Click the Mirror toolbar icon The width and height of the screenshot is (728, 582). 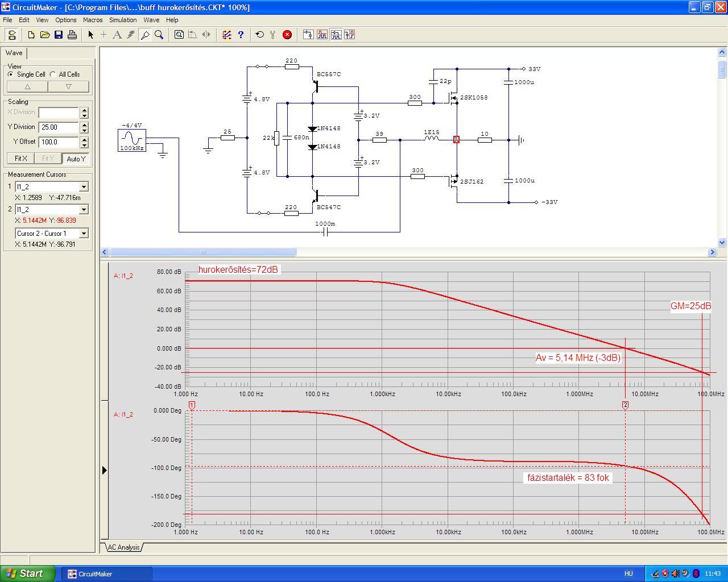click(x=206, y=35)
